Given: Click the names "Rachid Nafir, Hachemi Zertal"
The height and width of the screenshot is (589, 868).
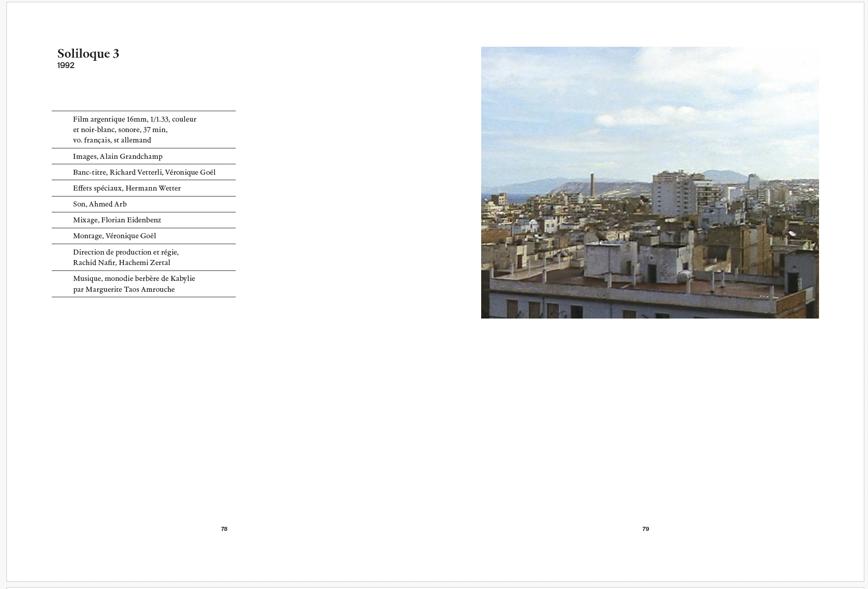Looking at the screenshot, I should [122, 263].
